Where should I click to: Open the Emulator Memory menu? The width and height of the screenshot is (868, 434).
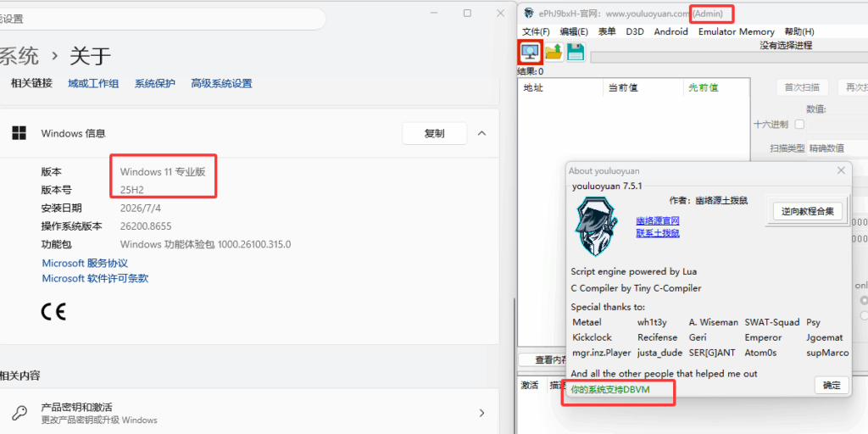(x=737, y=31)
